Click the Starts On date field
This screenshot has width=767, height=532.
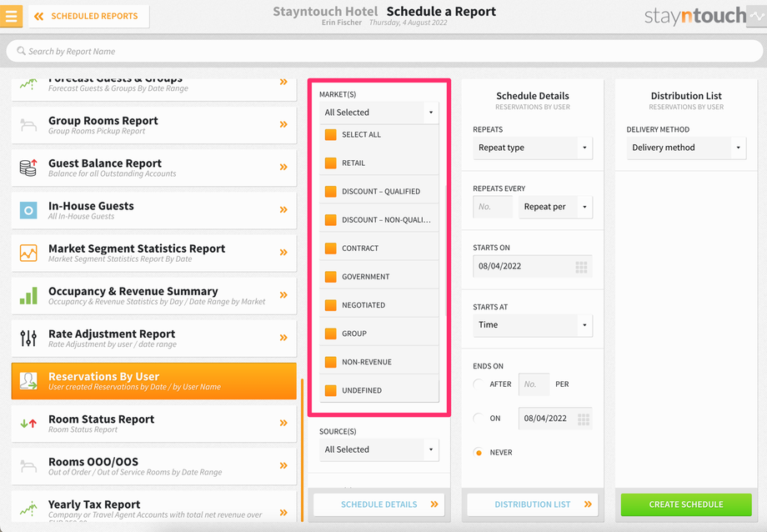533,266
